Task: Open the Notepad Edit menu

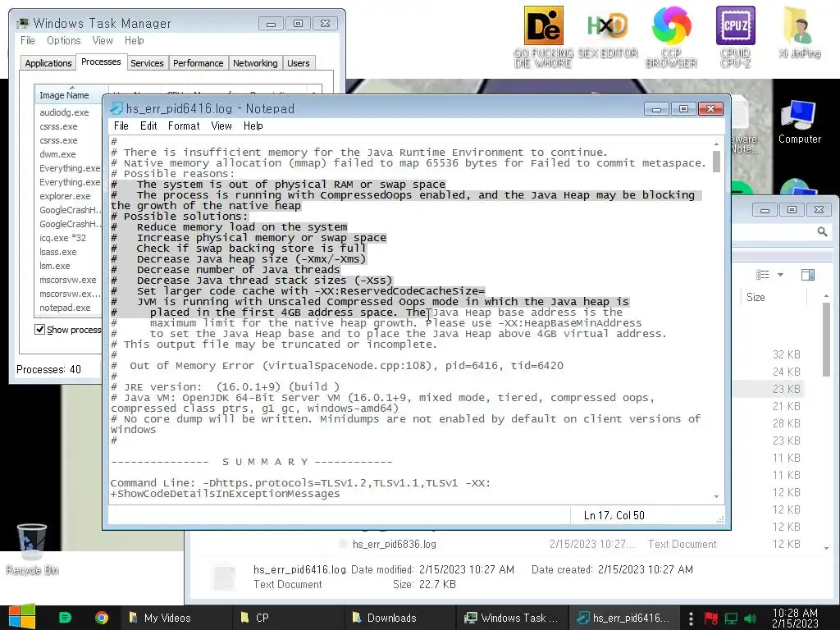Action: pos(148,126)
